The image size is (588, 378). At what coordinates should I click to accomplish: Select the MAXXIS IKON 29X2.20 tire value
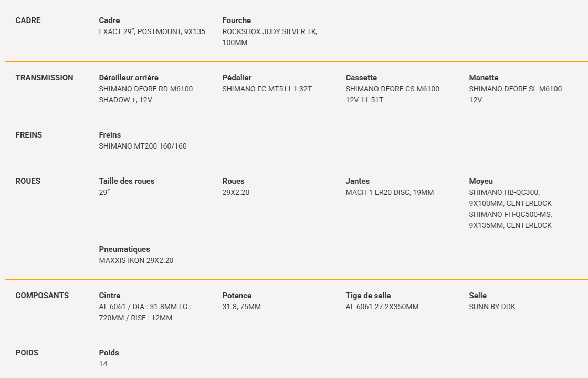pyautogui.click(x=136, y=260)
